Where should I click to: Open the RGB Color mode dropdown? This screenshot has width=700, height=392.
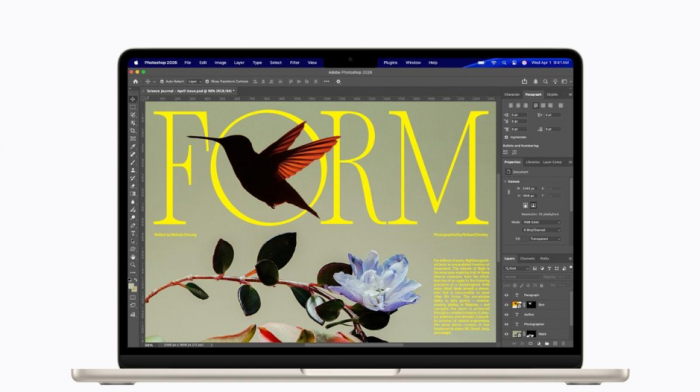pos(542,222)
